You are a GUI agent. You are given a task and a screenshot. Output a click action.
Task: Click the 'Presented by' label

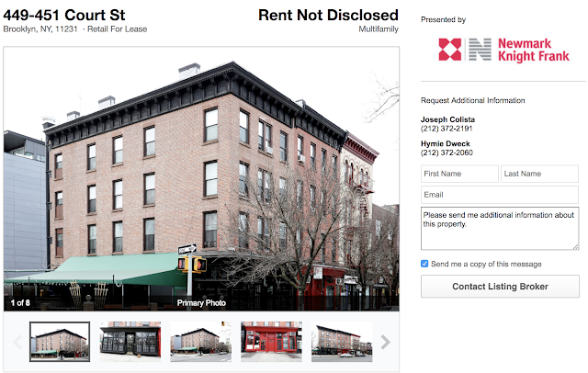443,19
